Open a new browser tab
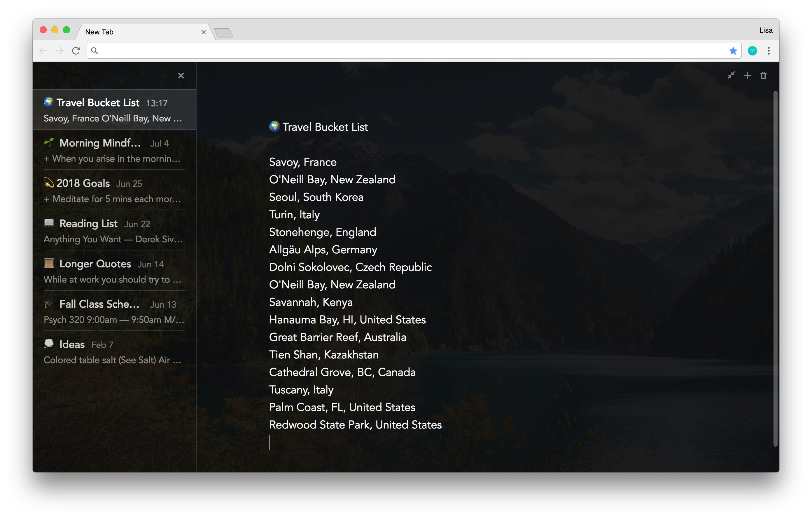 point(224,33)
